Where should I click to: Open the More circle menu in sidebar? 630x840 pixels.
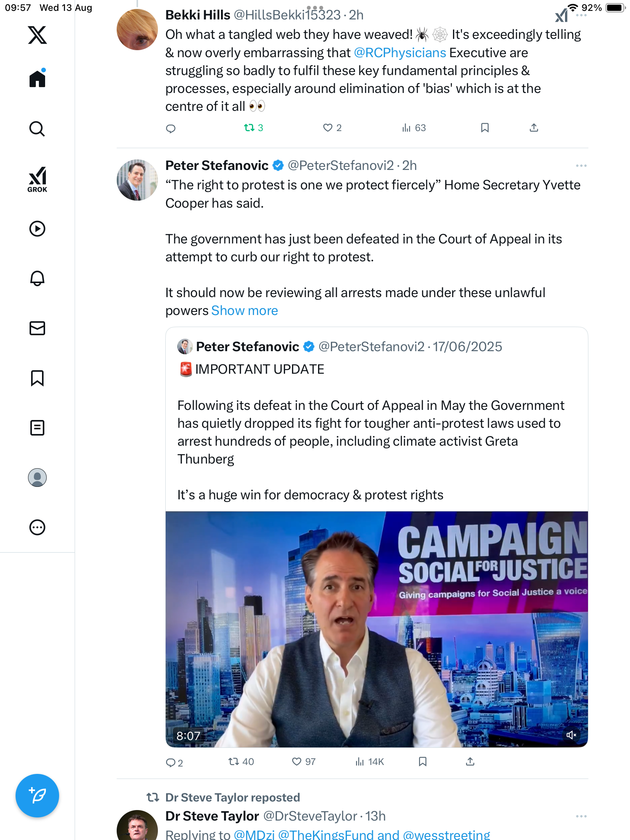point(37,527)
